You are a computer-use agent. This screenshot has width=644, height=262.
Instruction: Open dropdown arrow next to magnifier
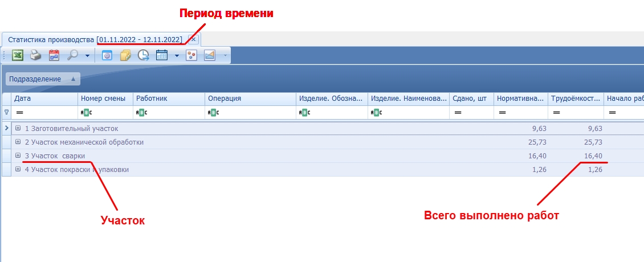point(87,55)
